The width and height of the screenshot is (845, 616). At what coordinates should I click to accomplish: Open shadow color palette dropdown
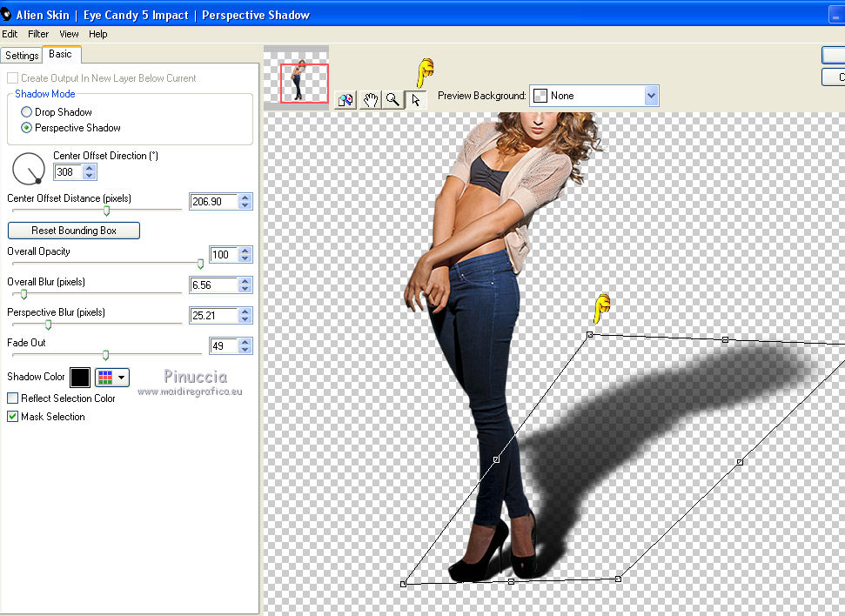coord(112,378)
